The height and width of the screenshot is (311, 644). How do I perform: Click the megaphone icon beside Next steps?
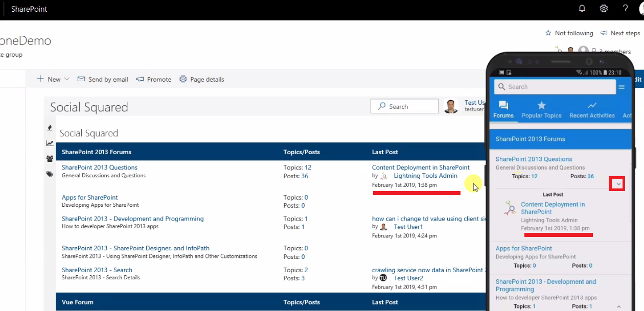pos(604,33)
